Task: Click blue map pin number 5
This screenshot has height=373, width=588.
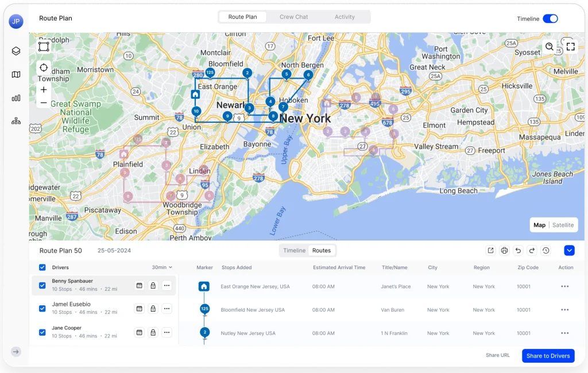Action: [287, 74]
